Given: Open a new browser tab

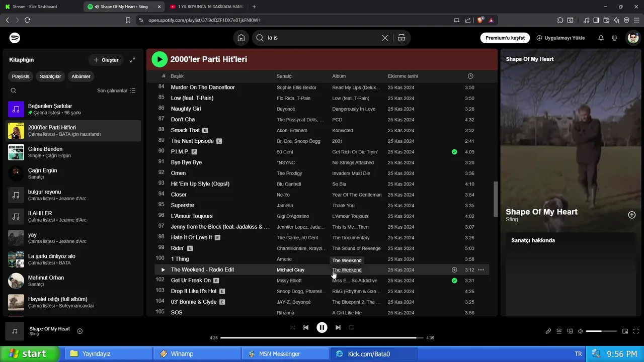Looking at the screenshot, I should (254, 7).
